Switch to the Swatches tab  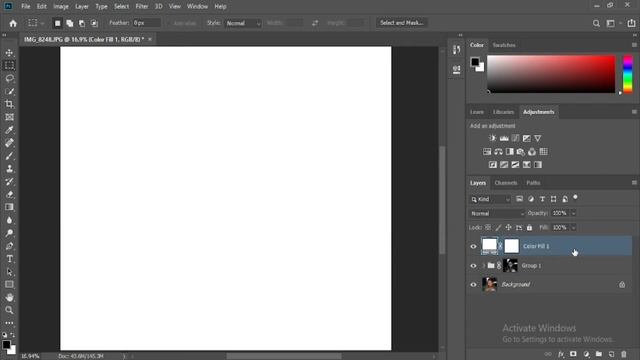(x=504, y=45)
